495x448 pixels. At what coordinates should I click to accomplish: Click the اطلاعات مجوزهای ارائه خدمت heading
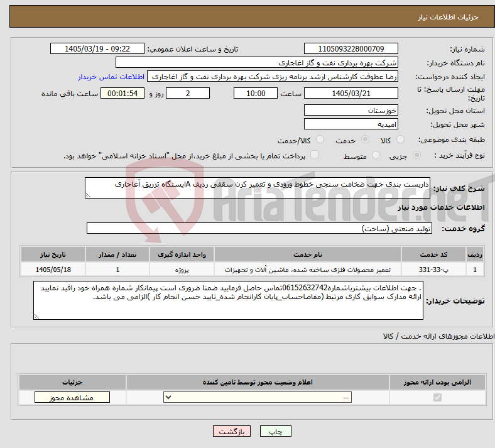pos(439,336)
